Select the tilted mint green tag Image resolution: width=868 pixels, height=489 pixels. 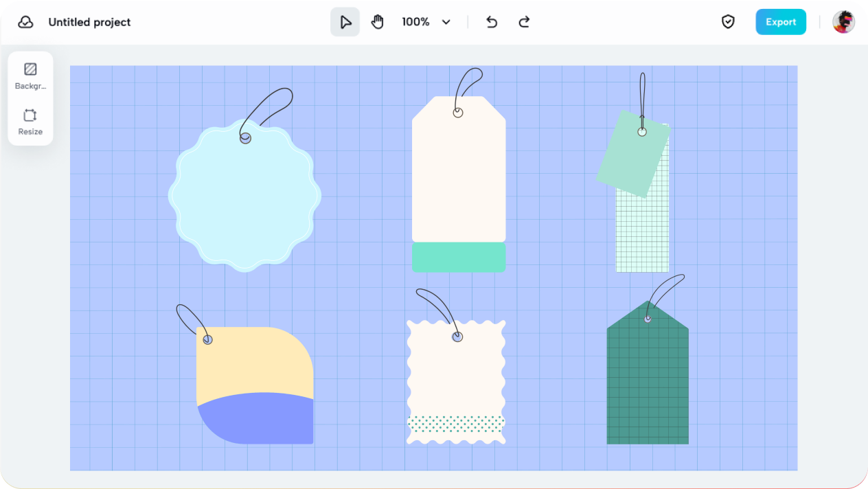632,153
